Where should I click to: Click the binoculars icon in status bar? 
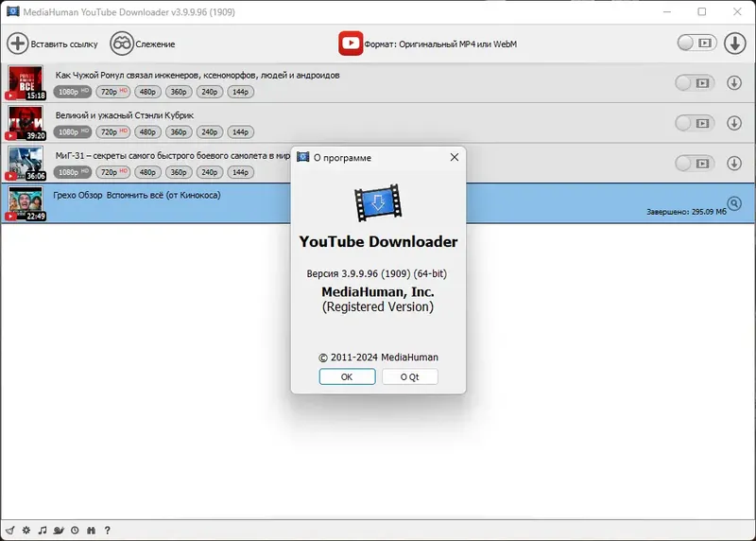(x=91, y=531)
